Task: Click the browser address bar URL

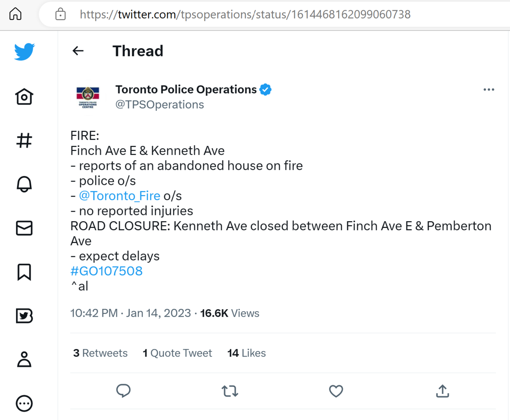Action: (245, 14)
